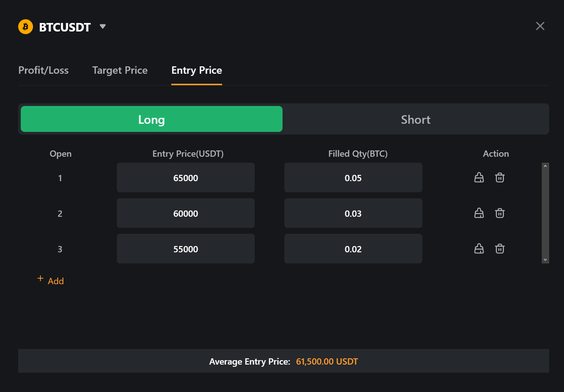Close the calculator dialog
Viewport: 564px width, 392px height.
pyautogui.click(x=540, y=26)
